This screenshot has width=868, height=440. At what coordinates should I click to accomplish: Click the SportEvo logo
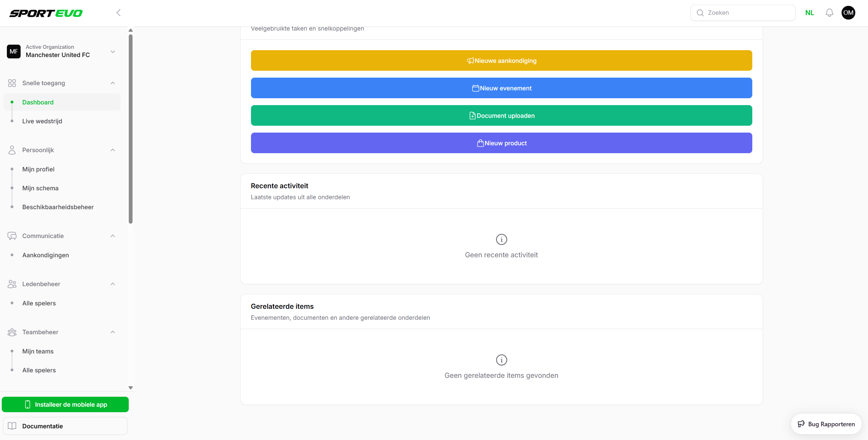tap(46, 13)
